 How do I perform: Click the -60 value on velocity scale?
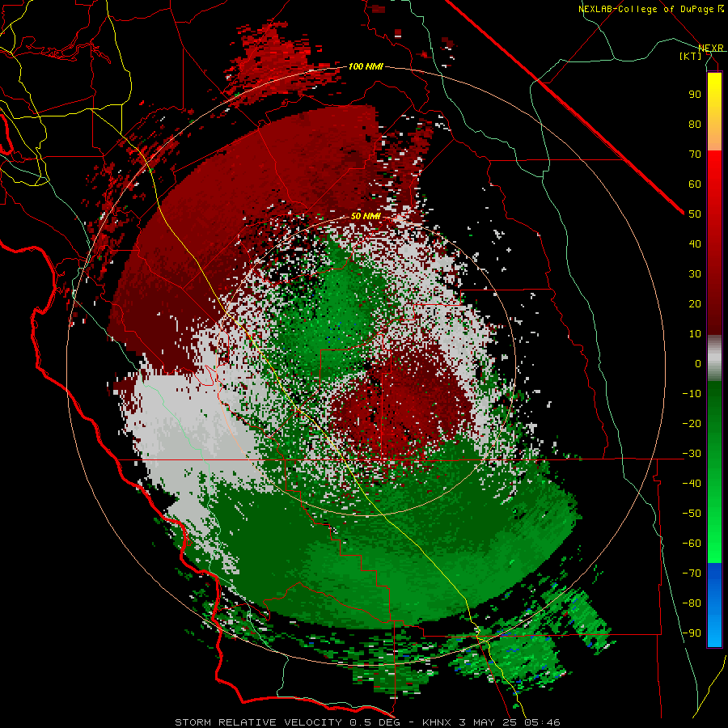click(692, 544)
